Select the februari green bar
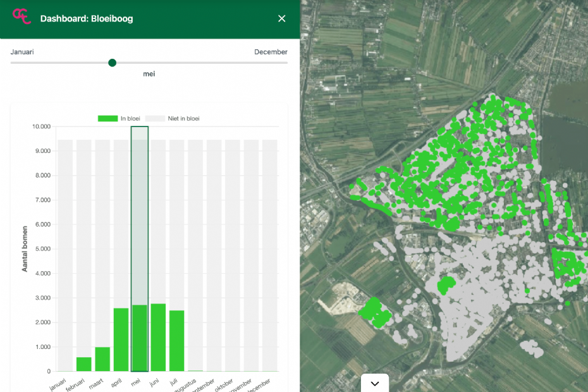Image resolution: width=588 pixels, height=392 pixels. tap(84, 364)
